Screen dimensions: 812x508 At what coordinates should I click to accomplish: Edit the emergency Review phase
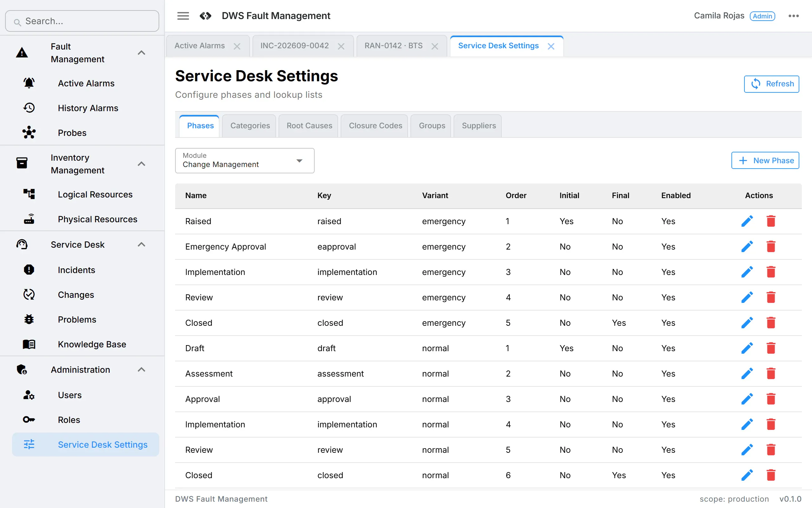[747, 297]
